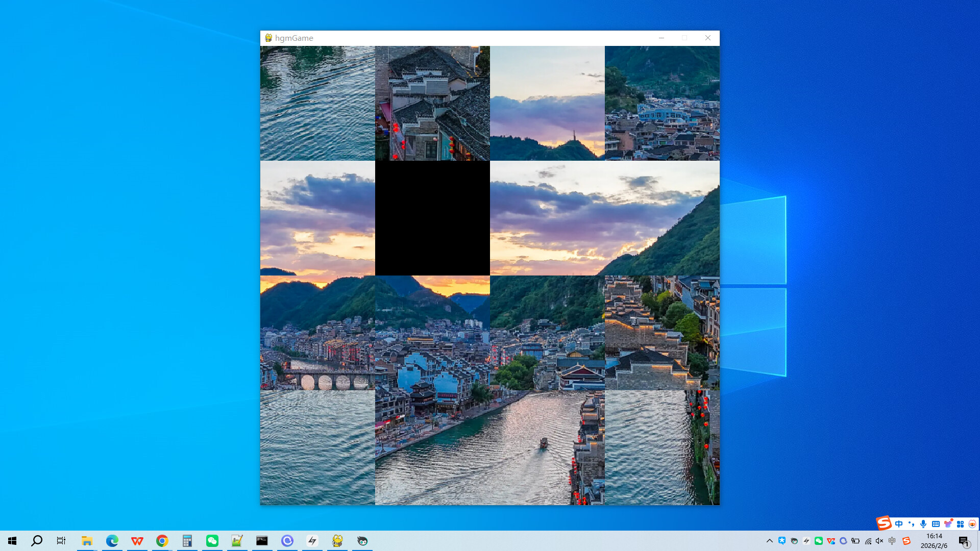The image size is (980, 551).
Task: Expand hidden icons in the system tray
Action: click(770, 542)
